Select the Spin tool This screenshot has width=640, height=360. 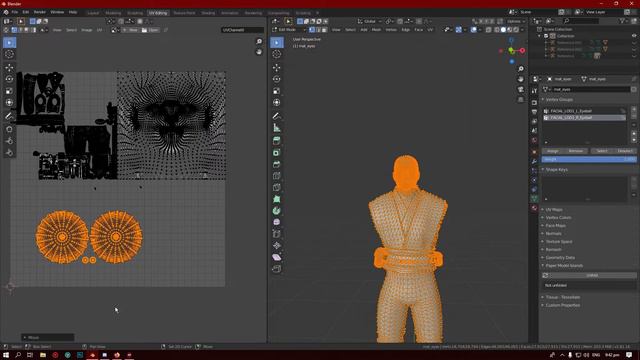277,211
